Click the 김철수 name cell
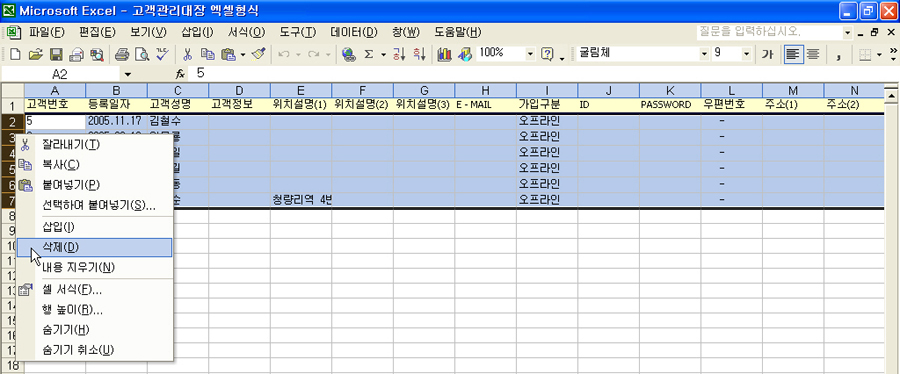 pyautogui.click(x=179, y=121)
